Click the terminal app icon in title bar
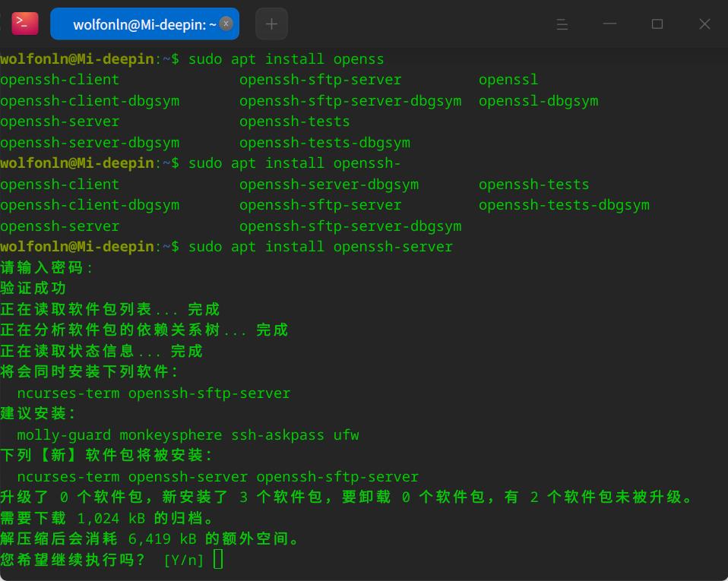This screenshot has height=581, width=728. [25, 24]
